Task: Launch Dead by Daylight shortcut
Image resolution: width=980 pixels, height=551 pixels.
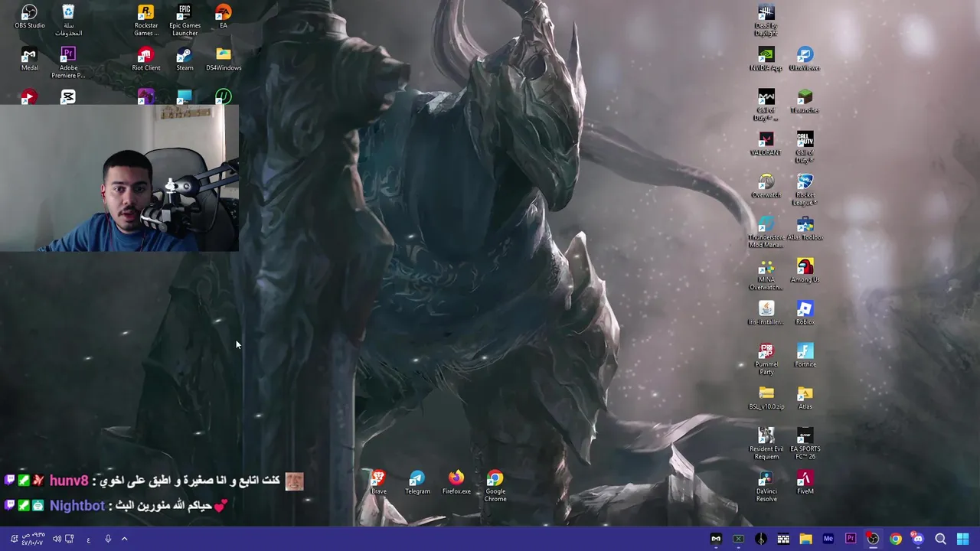Action: pyautogui.click(x=766, y=21)
